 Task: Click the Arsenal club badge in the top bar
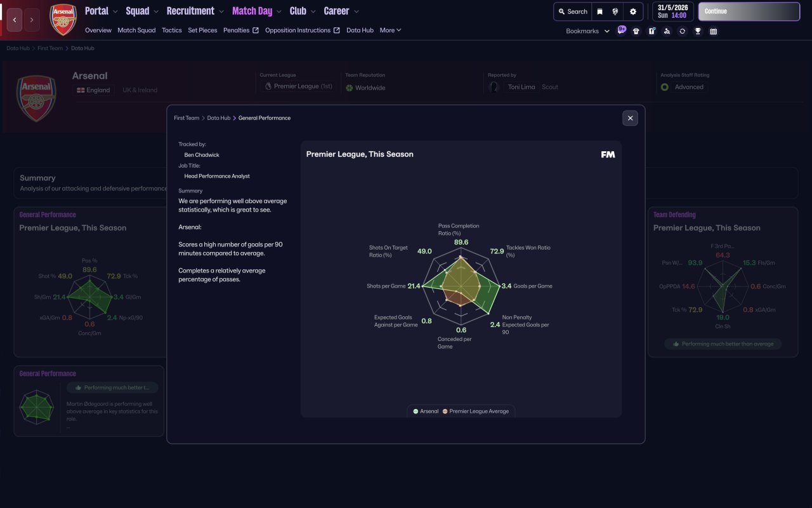(x=63, y=20)
